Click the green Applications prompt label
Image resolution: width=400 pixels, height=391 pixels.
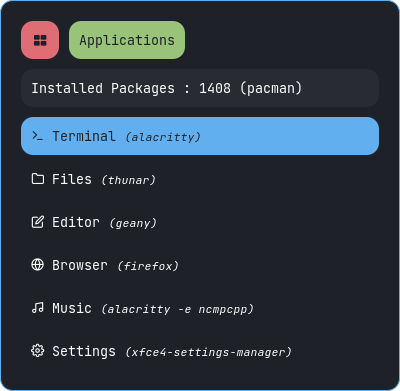(127, 40)
